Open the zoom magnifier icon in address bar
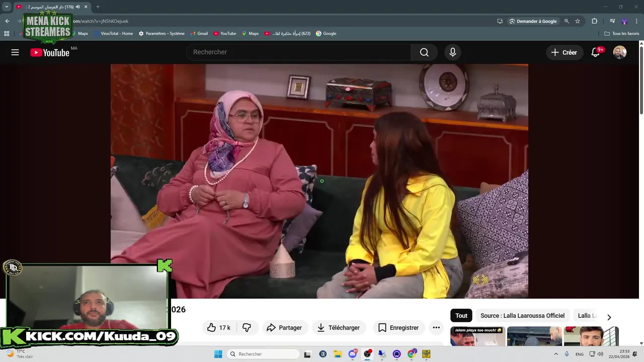The height and width of the screenshot is (362, 644). click(567, 21)
